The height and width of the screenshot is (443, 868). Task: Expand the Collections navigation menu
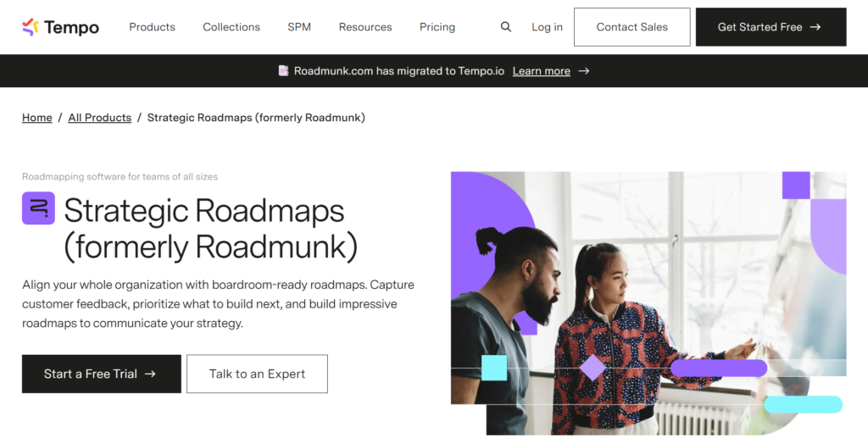[x=231, y=27]
